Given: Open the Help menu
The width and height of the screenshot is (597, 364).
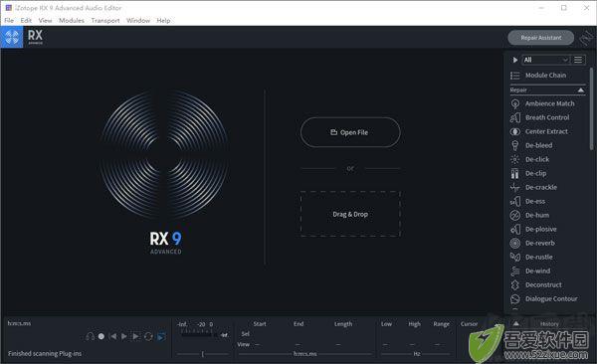Looking at the screenshot, I should coord(164,21).
